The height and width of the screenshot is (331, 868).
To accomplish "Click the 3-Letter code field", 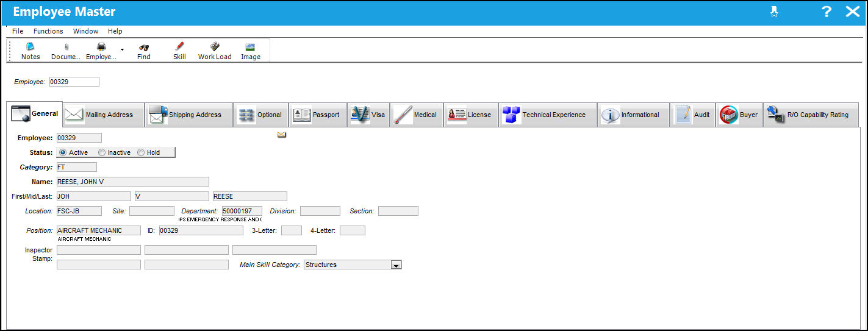I will (292, 230).
